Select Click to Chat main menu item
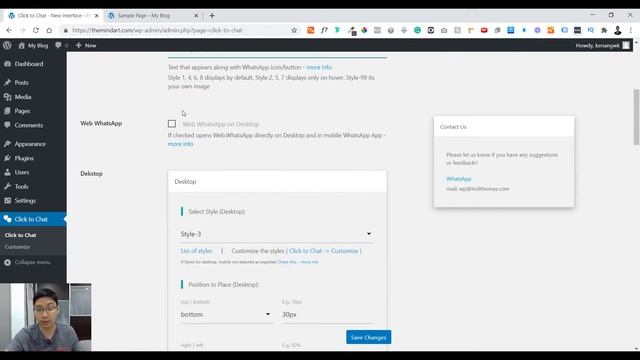The width and height of the screenshot is (640, 360). point(33,219)
